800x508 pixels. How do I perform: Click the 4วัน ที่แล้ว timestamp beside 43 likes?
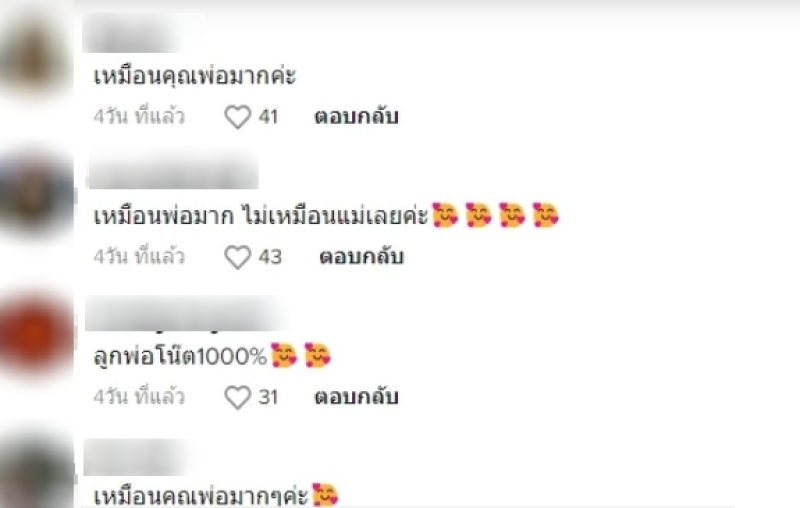click(139, 257)
